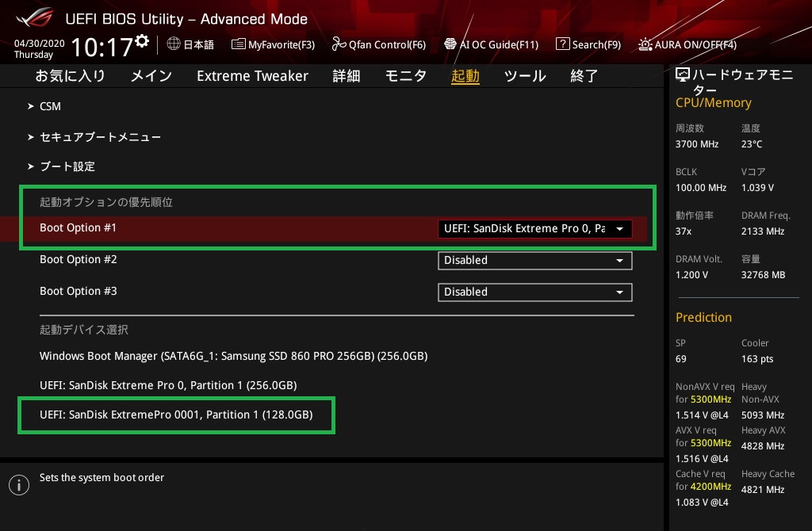The width and height of the screenshot is (812, 531).
Task: Select 日本語 language option
Action: (x=199, y=45)
